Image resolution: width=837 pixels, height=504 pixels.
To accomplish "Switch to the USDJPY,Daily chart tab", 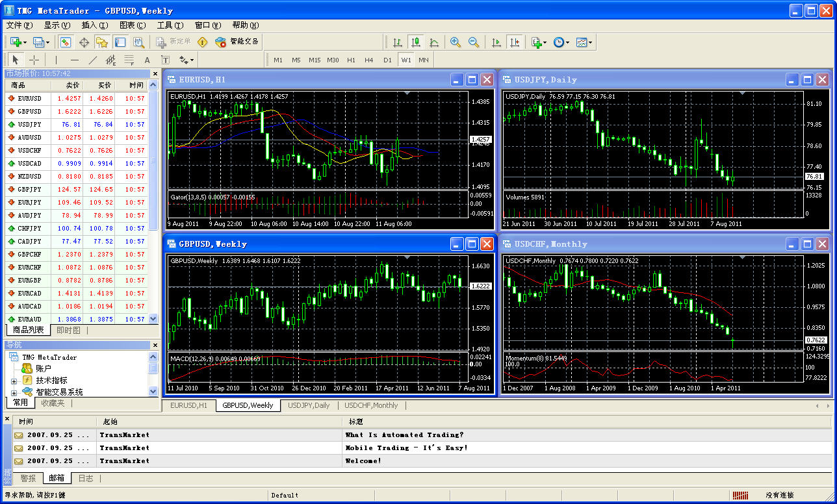I will [309, 405].
